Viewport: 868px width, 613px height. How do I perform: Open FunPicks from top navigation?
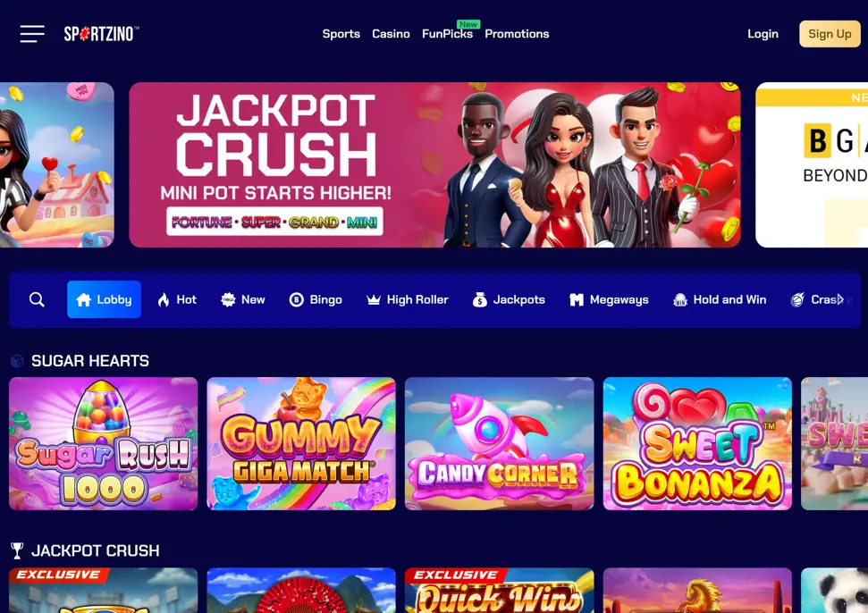(x=447, y=34)
